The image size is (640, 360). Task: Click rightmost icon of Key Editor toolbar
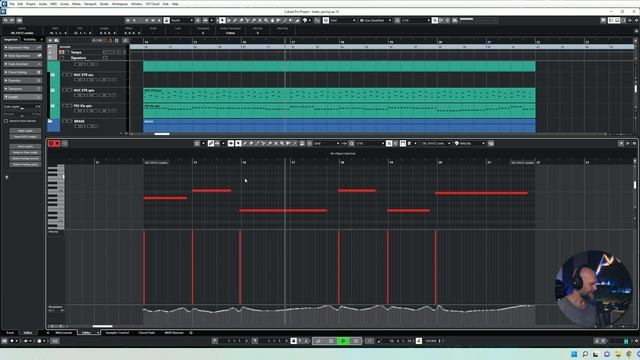(634, 143)
